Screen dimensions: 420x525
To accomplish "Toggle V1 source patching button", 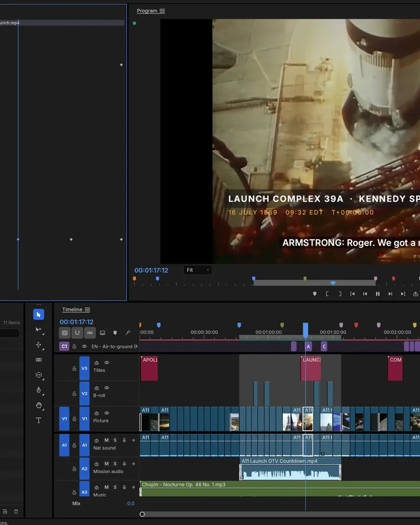I will click(x=64, y=418).
